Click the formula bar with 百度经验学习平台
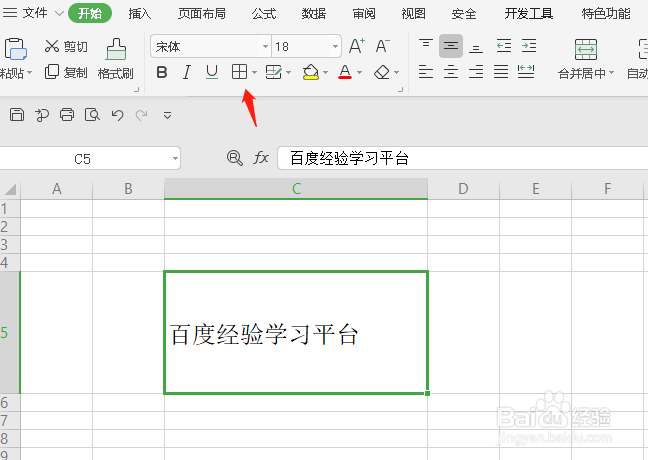 click(x=463, y=158)
